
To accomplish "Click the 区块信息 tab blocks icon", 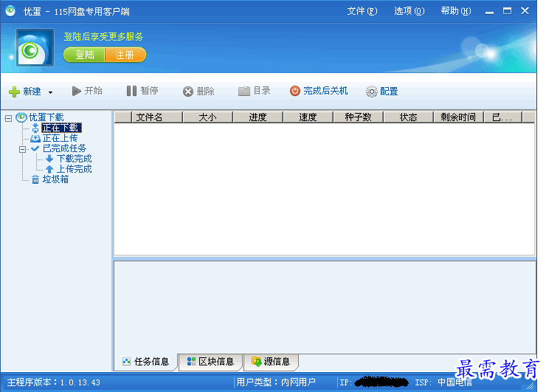I will pos(191,361).
